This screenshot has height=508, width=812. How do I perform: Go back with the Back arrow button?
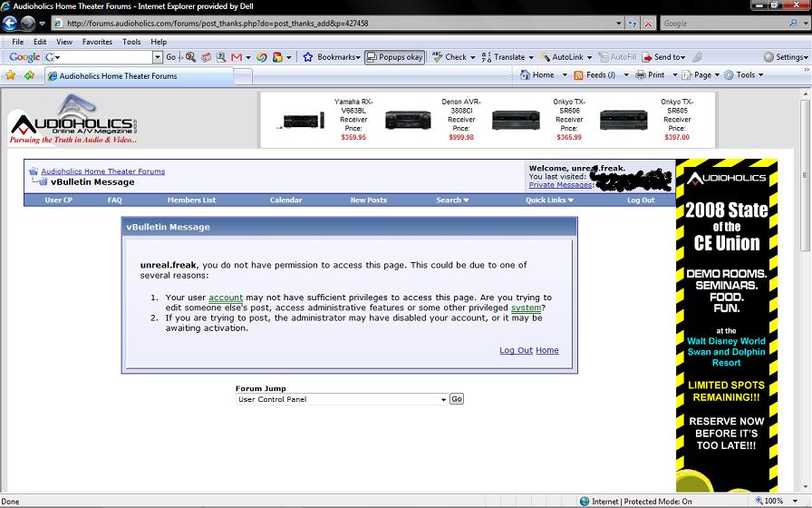[10, 24]
